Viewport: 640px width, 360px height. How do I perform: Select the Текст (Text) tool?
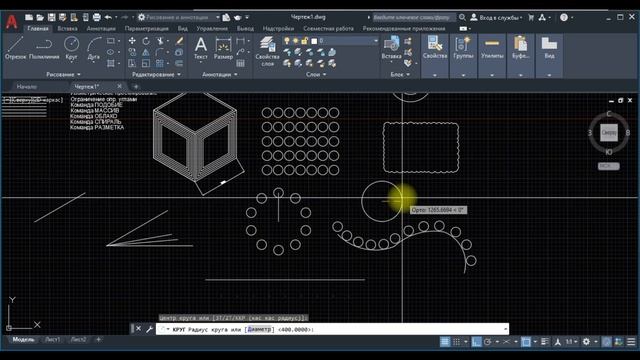200,48
